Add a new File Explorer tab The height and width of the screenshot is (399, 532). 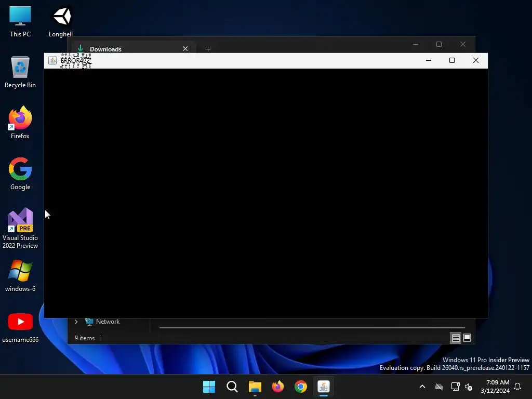[x=208, y=49]
